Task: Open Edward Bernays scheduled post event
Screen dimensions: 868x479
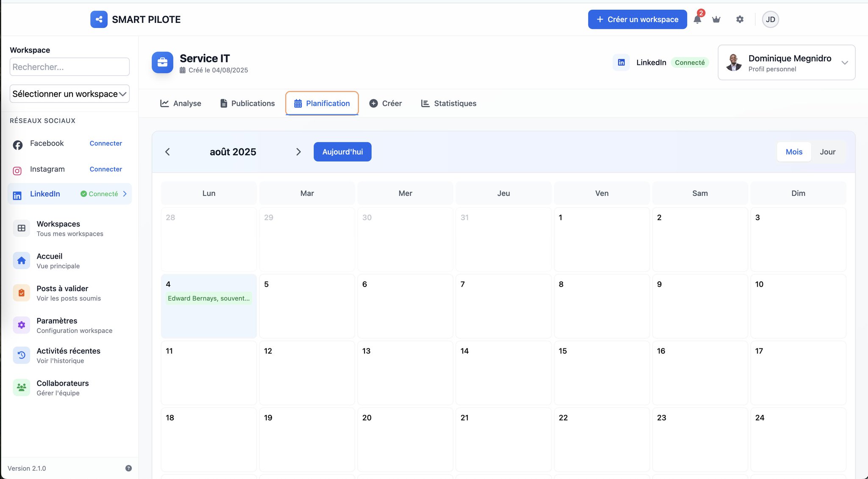Action: [209, 298]
